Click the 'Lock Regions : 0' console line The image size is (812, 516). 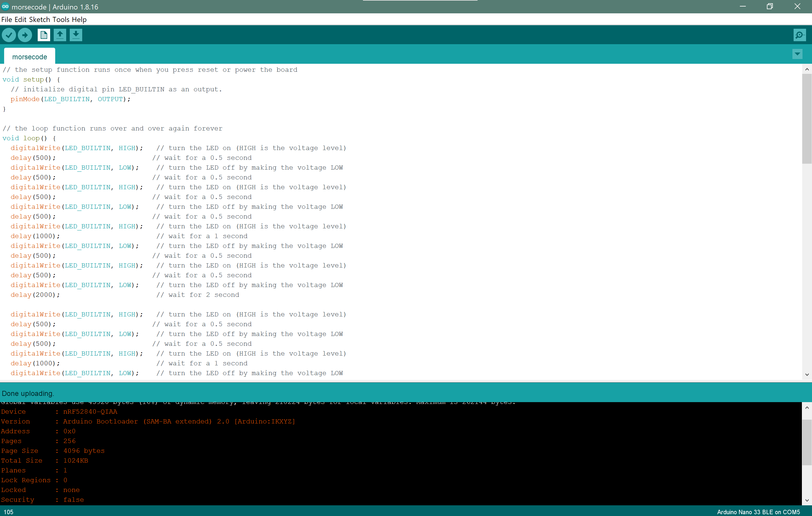tap(34, 480)
